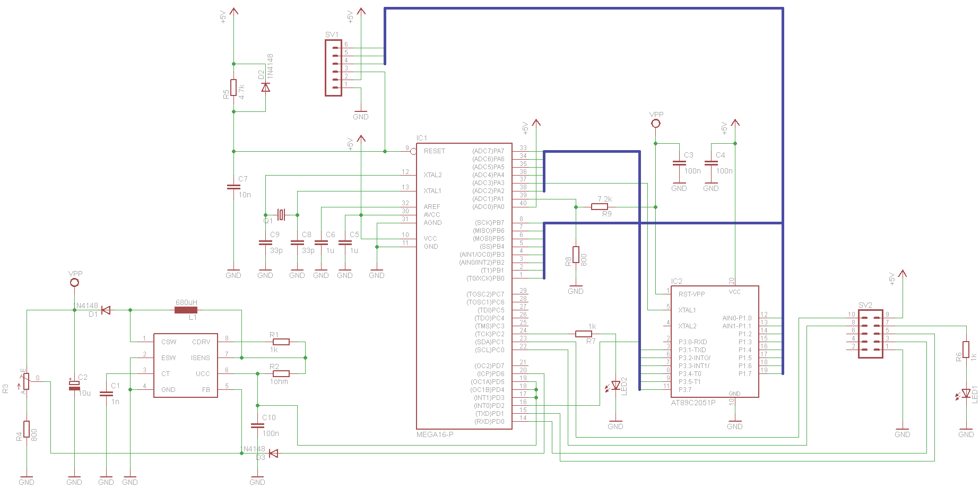Screen dimensions: 980x488
Task: Click the VPP terminal circle near C3
Action: tap(656, 124)
